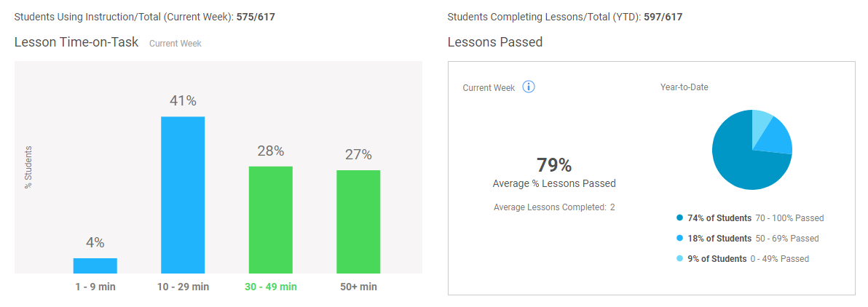Click the light blue 9% pie slice
The width and height of the screenshot is (868, 307).
(x=761, y=121)
